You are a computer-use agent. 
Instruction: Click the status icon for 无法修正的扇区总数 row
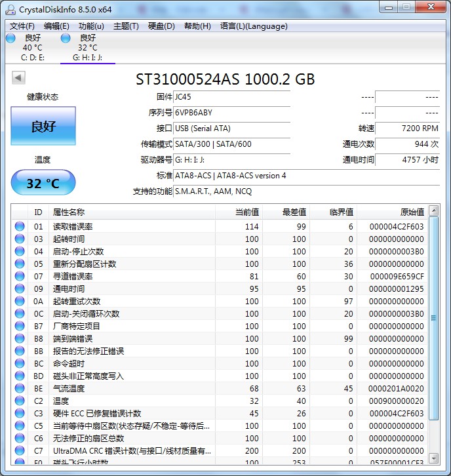pos(20,438)
